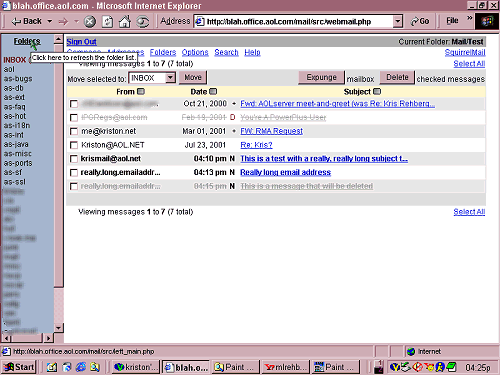Open the 'Really long email address' message
Image resolution: width=500 pixels, height=375 pixels.
285,172
